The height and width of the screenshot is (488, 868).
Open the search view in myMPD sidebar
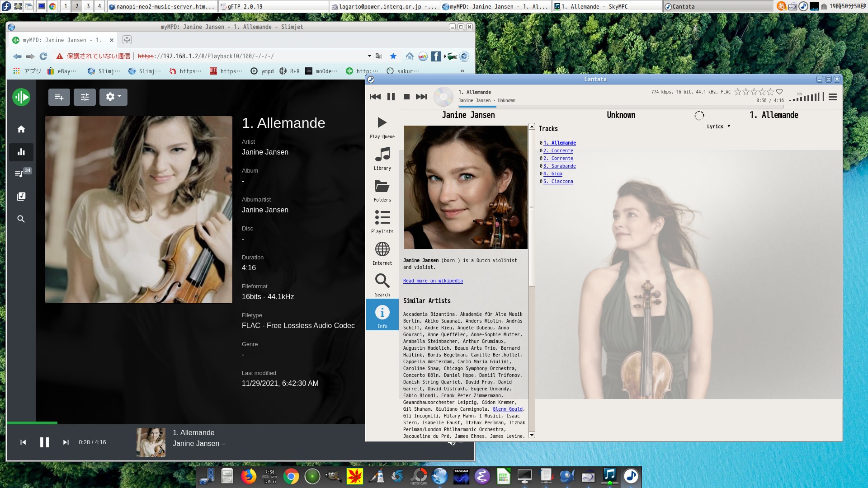click(x=21, y=219)
